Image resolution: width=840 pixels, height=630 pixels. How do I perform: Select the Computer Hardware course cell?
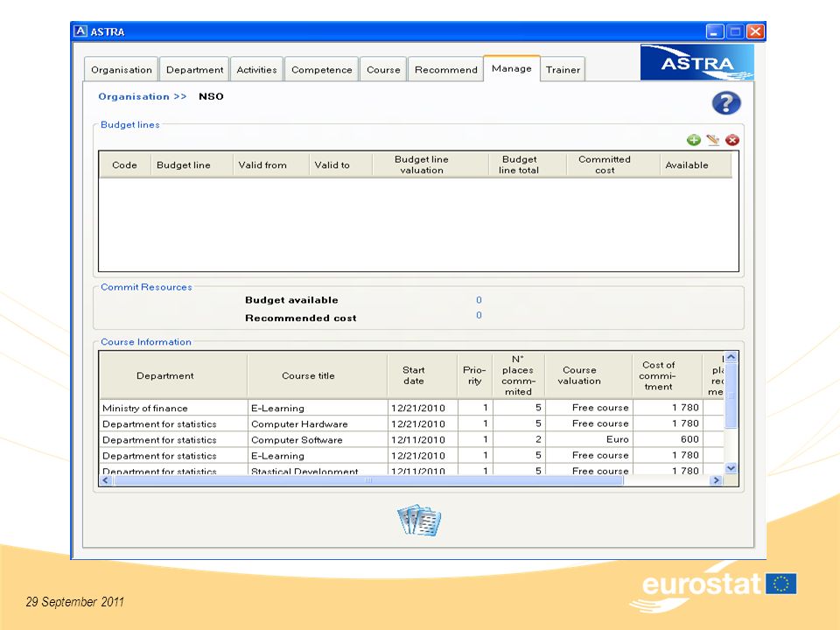tap(317, 423)
